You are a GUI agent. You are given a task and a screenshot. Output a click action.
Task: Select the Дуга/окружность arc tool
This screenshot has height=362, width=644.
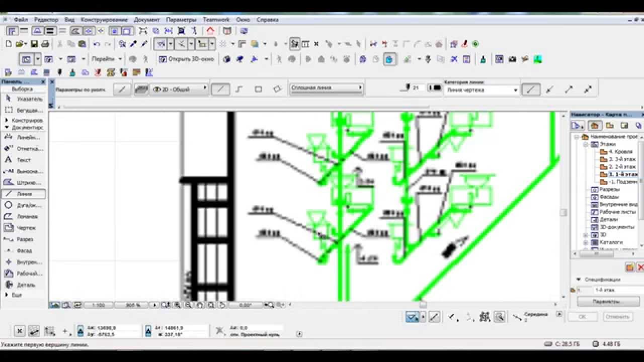click(24, 205)
